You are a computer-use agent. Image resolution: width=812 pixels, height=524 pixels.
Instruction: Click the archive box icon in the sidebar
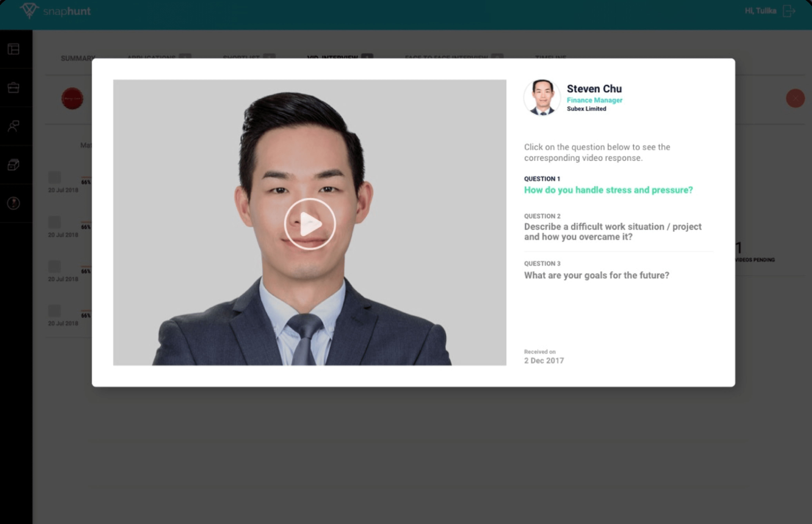(x=13, y=165)
